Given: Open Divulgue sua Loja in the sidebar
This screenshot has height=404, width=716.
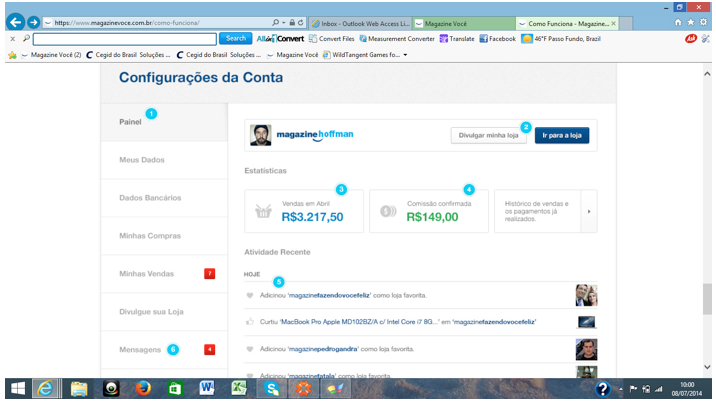Looking at the screenshot, I should coord(164,311).
